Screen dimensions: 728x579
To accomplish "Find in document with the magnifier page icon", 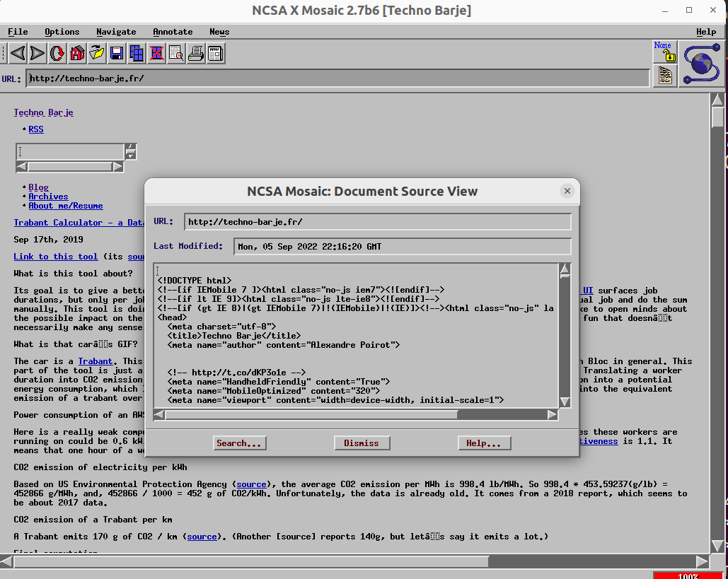I will [176, 53].
